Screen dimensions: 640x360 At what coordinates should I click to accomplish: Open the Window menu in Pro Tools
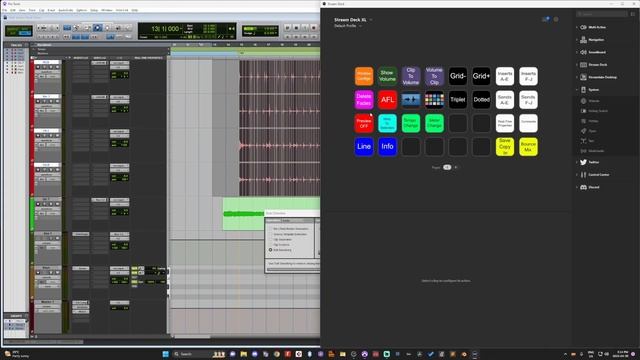(107, 10)
